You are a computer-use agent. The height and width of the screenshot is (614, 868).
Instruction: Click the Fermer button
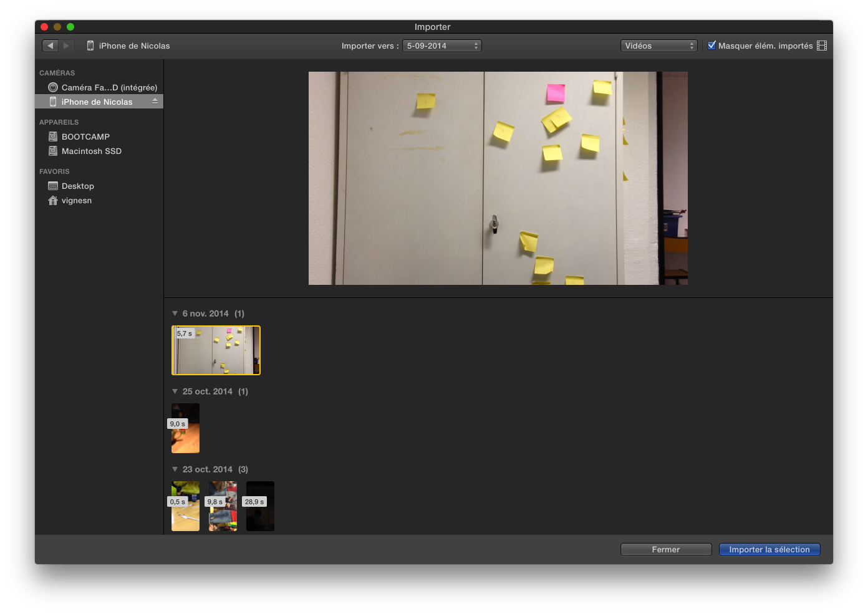click(666, 549)
